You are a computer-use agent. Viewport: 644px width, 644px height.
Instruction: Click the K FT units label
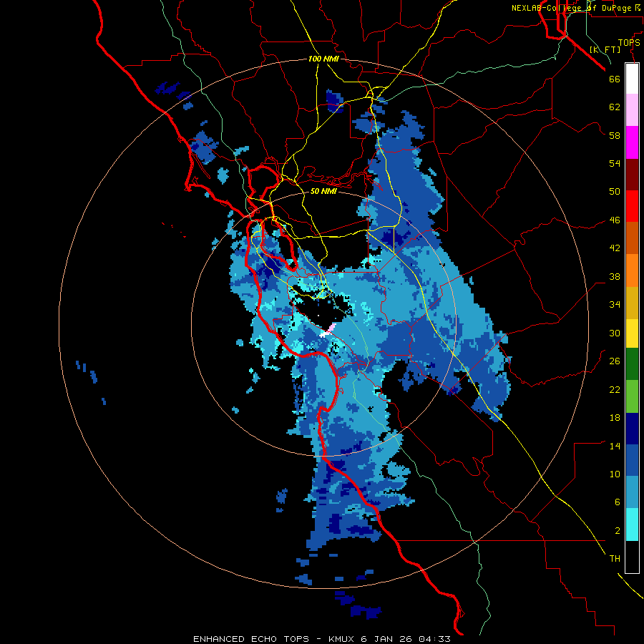click(x=605, y=50)
